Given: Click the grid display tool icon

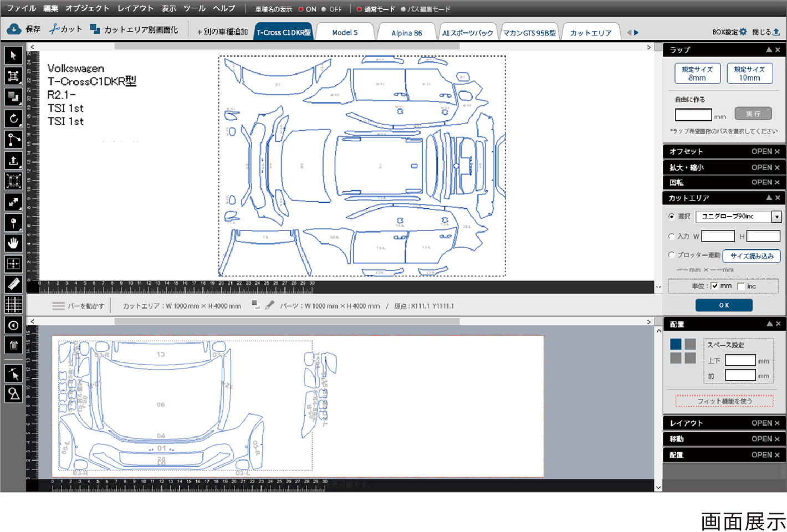Looking at the screenshot, I should [x=13, y=304].
